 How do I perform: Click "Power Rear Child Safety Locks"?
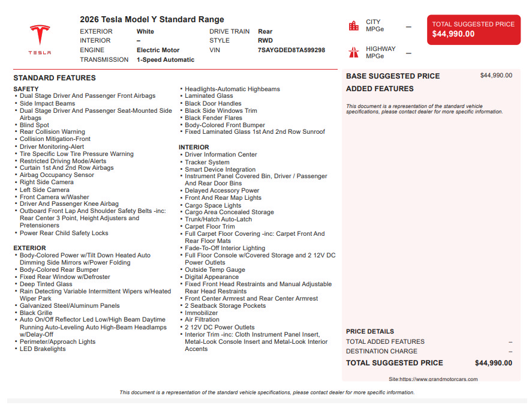tap(64, 233)
